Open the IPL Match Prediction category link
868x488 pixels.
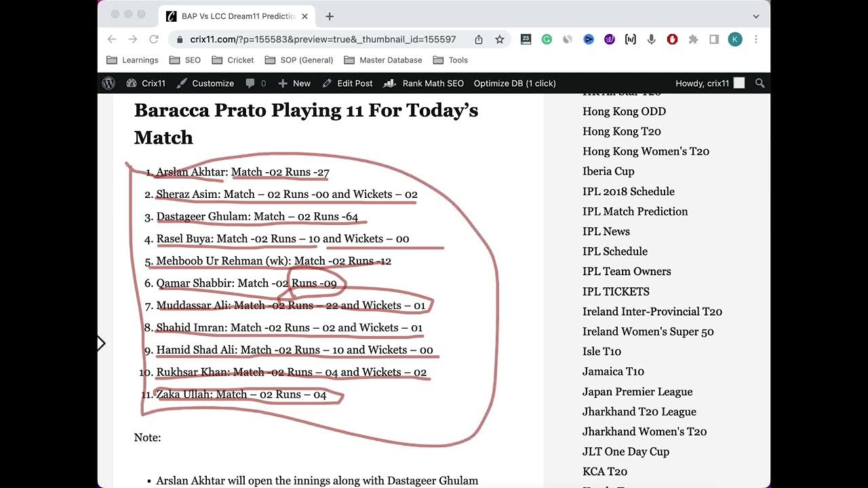(635, 211)
